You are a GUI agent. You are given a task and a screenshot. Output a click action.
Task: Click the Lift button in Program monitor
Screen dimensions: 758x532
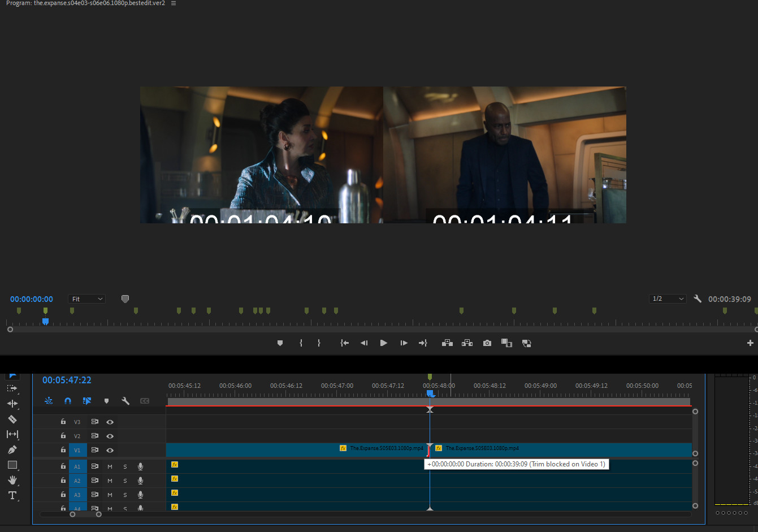coord(447,343)
